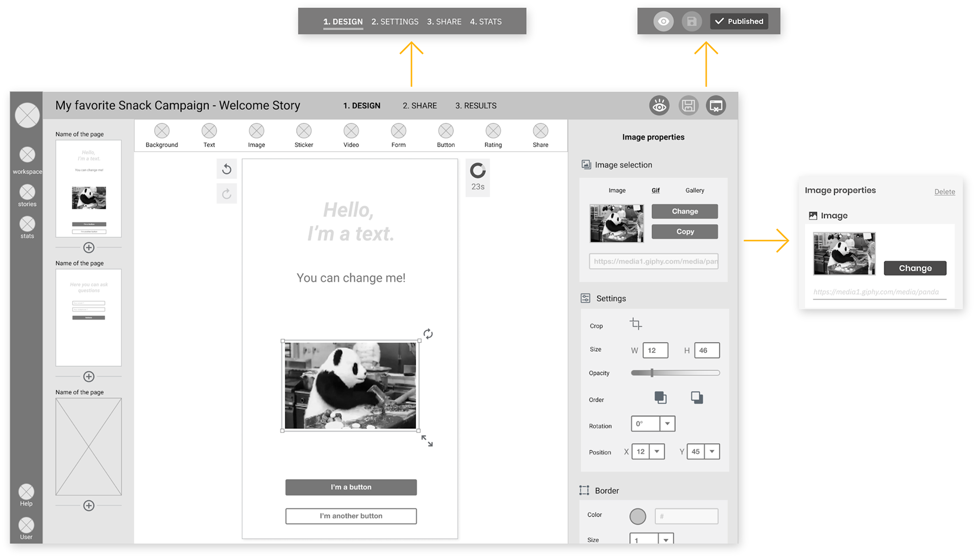Bring image forward in Order
The height and width of the screenshot is (556, 980).
[x=660, y=398]
